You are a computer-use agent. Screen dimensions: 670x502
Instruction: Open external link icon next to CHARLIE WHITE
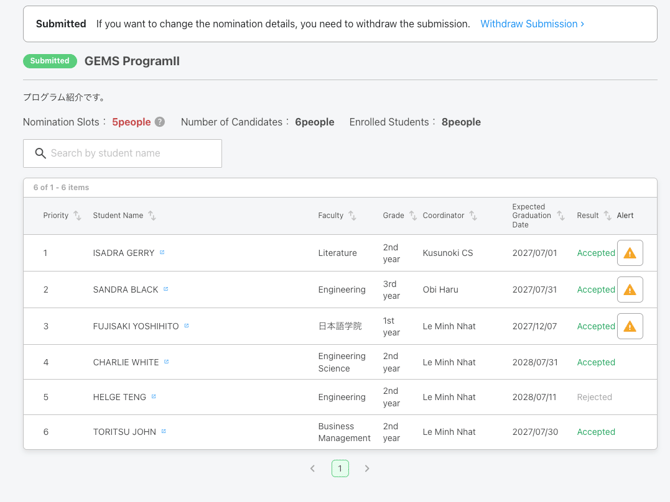point(167,362)
